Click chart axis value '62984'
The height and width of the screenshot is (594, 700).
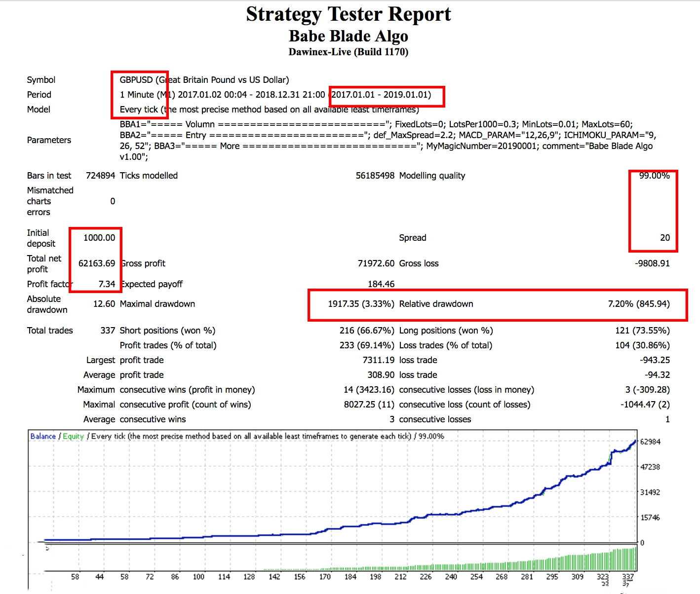pos(650,442)
